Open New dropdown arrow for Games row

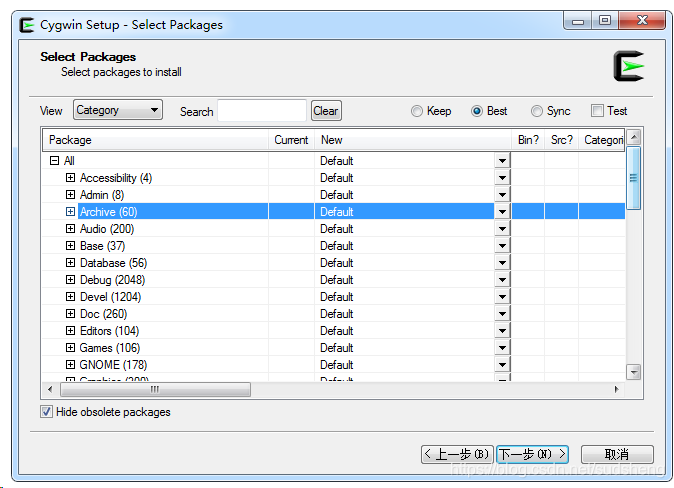point(502,347)
